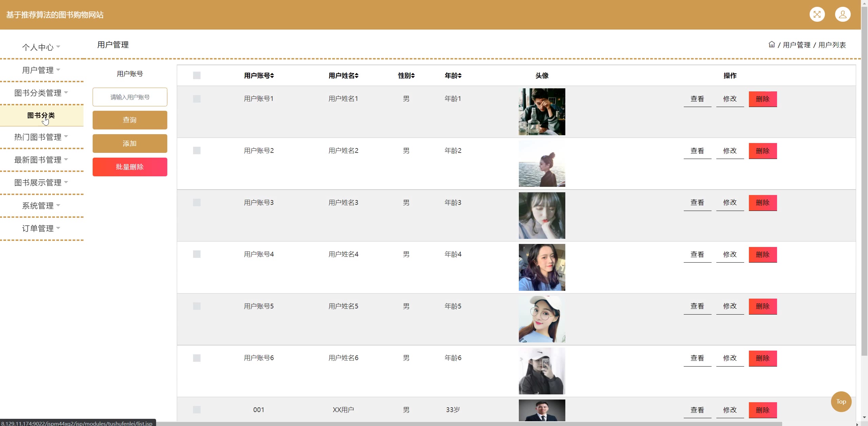
Task: Click the fullscreen toggle icon in header
Action: (x=817, y=15)
